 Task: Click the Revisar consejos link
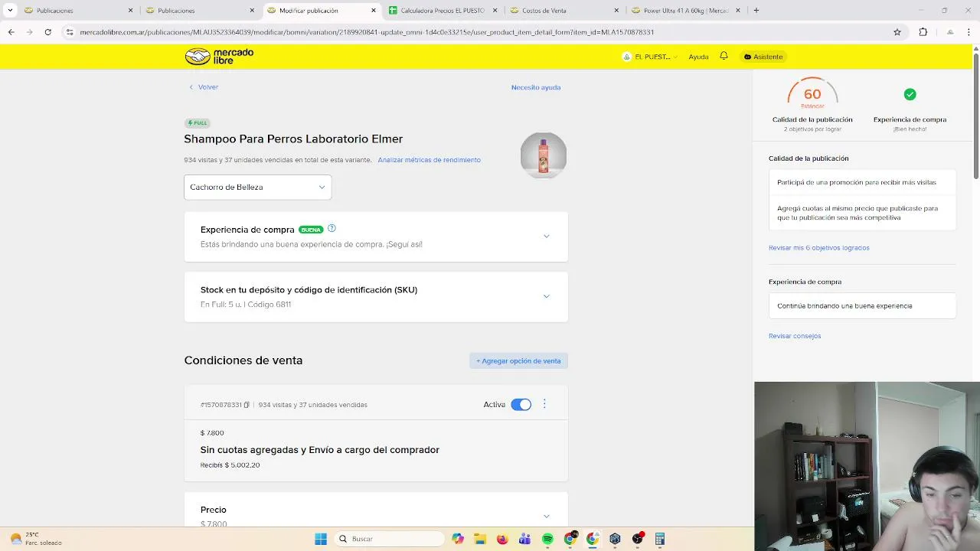point(795,336)
